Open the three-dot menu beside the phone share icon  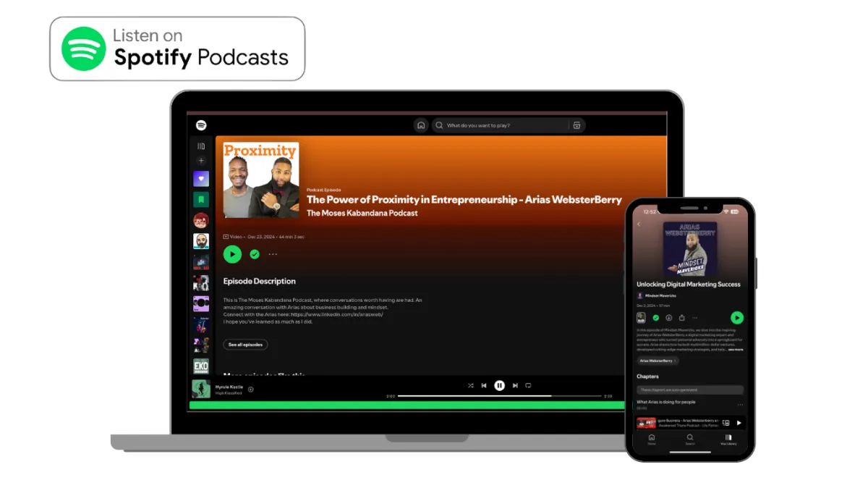(695, 318)
